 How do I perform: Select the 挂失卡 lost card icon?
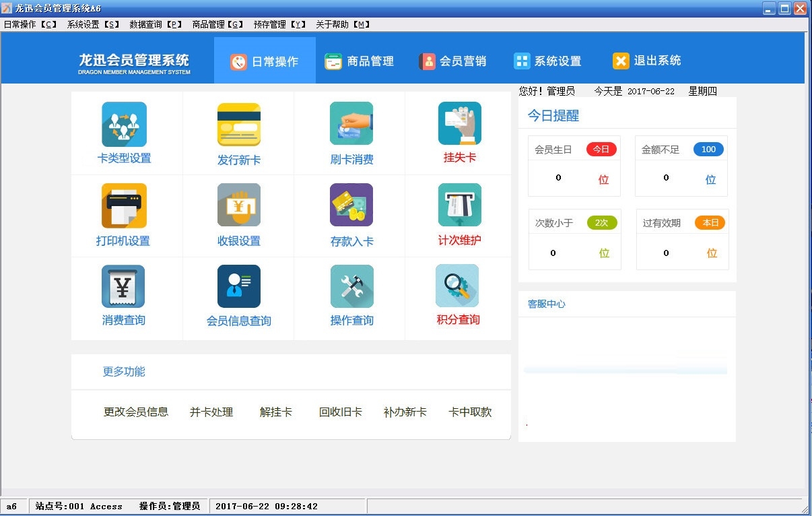coord(460,124)
